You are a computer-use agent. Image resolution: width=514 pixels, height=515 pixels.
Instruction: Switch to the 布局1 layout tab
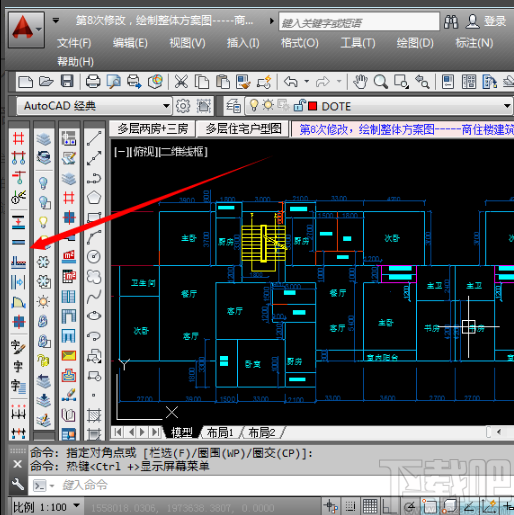pyautogui.click(x=220, y=432)
